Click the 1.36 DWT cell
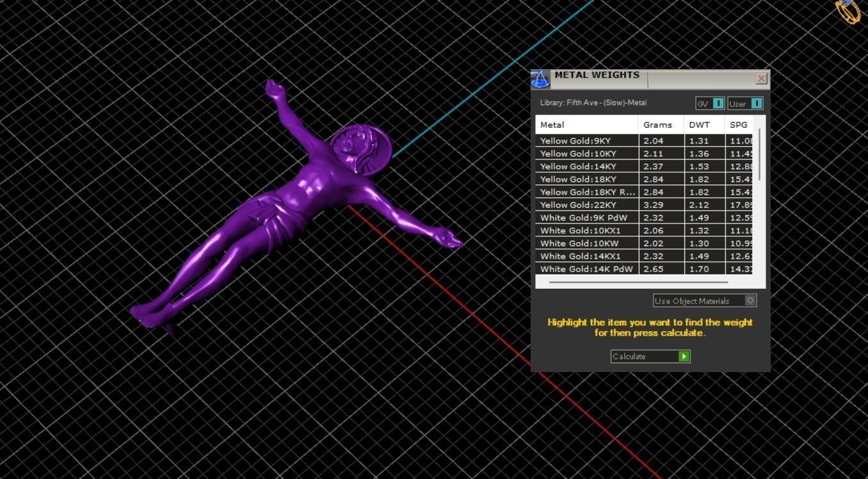Screen dimensions: 868x479 pyautogui.click(x=704, y=154)
